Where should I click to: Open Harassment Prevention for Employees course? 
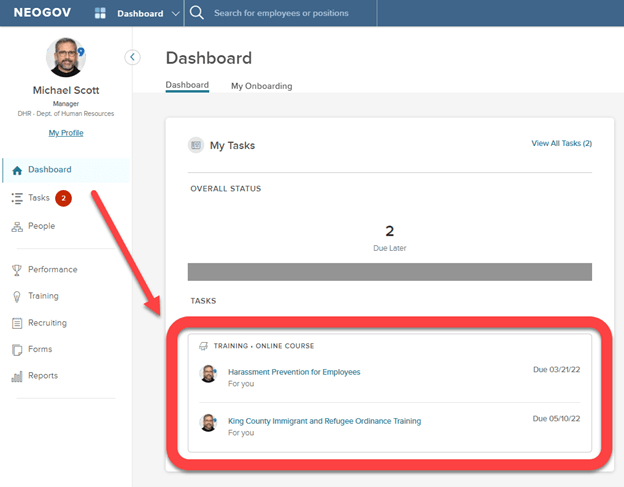tap(294, 372)
